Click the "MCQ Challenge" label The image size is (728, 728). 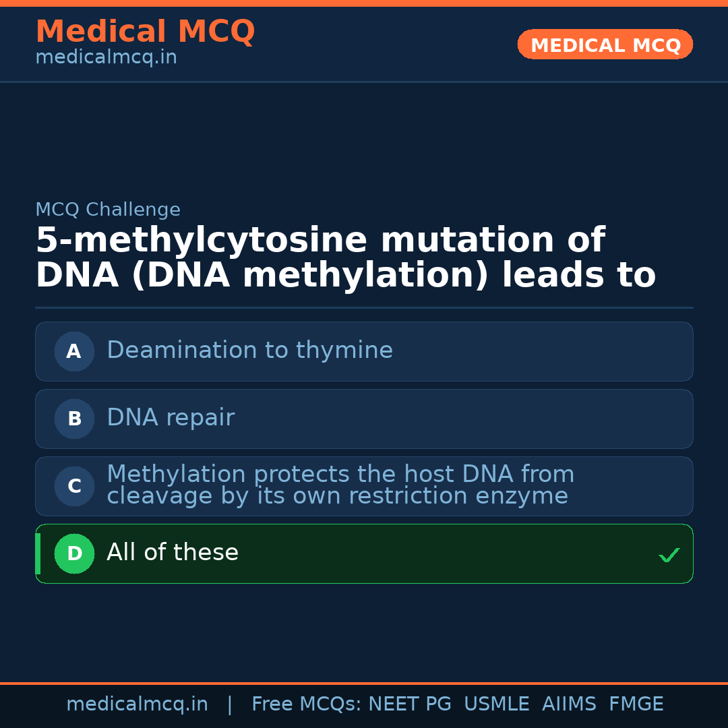108,210
